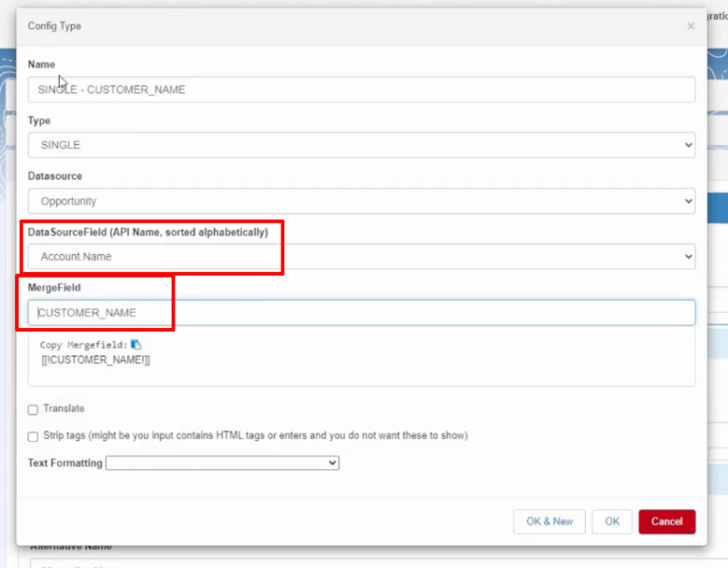The height and width of the screenshot is (568, 728).
Task: Enable the Translate checkbox
Action: pos(33,410)
